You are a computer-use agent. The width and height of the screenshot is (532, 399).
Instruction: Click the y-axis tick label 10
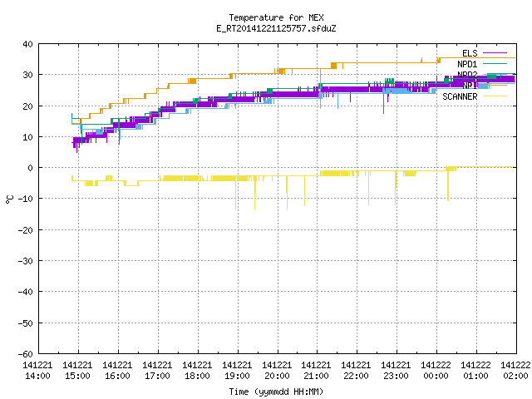pyautogui.click(x=27, y=137)
